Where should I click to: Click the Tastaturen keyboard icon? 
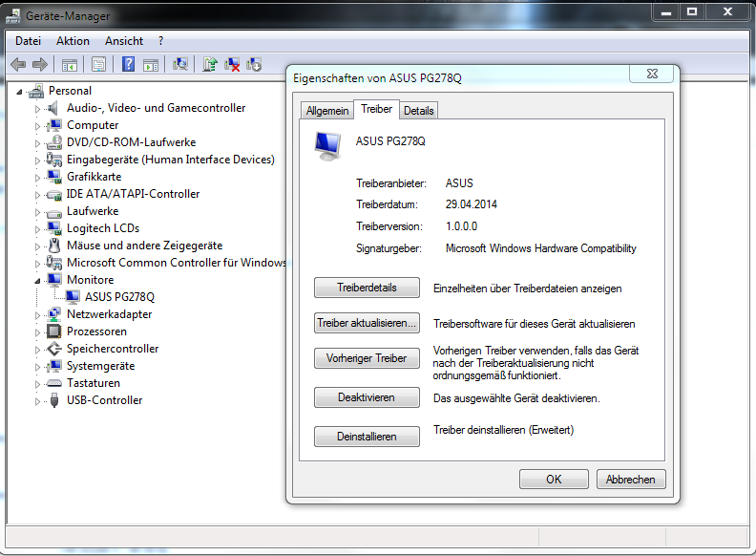(54, 383)
